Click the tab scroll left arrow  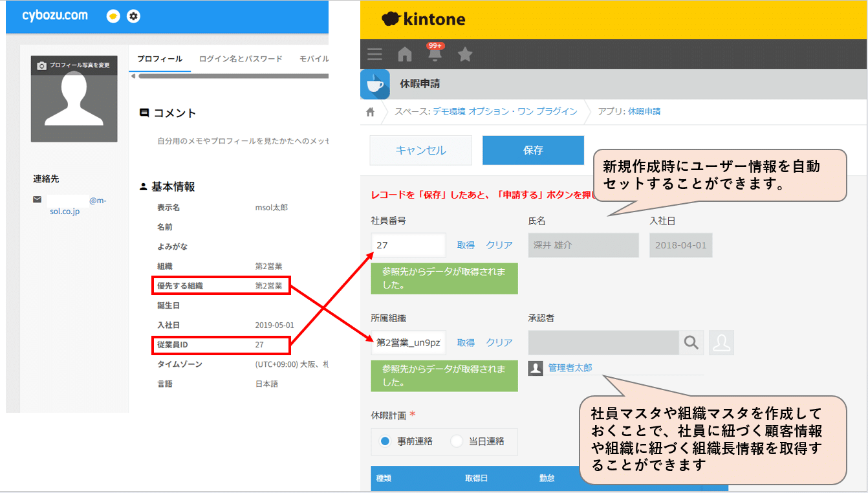(133, 76)
